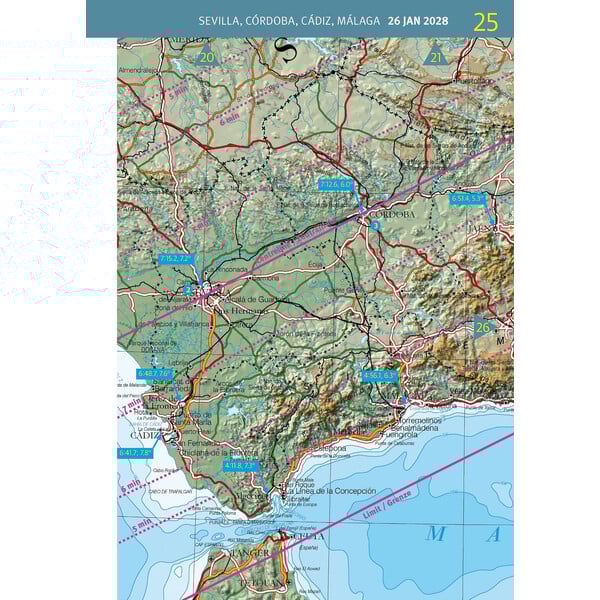Click the Torremolinos town label
Screen dimensions: 600x600
pyautogui.click(x=420, y=421)
